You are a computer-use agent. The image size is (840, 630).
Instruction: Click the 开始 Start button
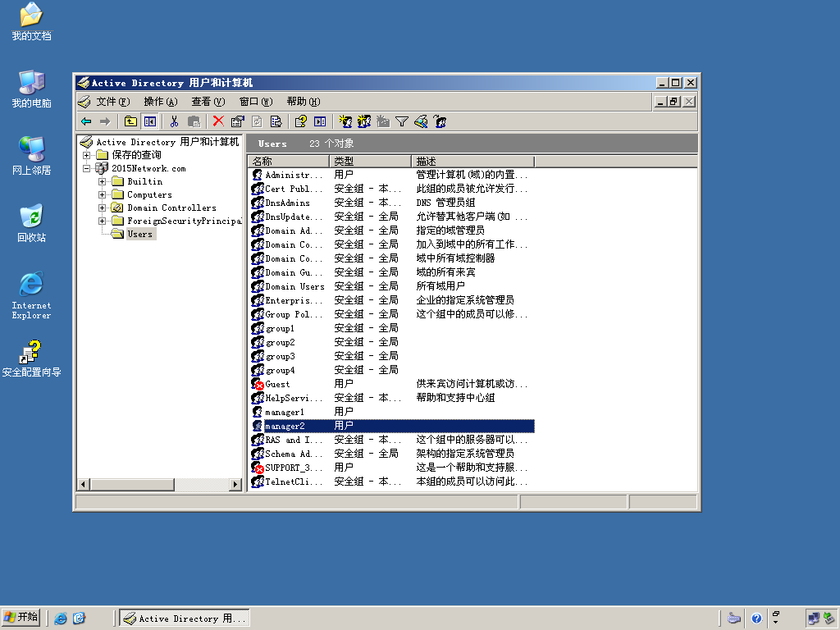coord(21,617)
